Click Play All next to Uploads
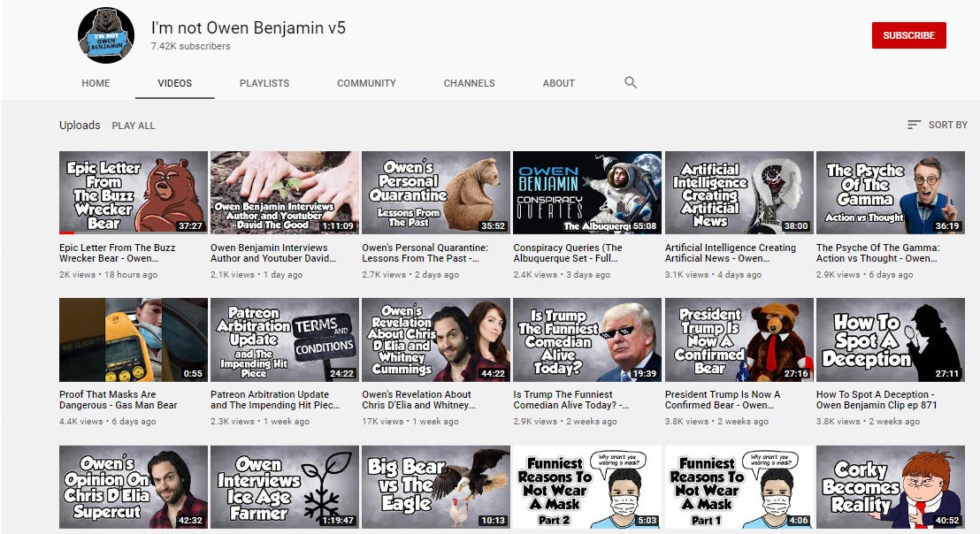This screenshot has height=534, width=980. (134, 126)
